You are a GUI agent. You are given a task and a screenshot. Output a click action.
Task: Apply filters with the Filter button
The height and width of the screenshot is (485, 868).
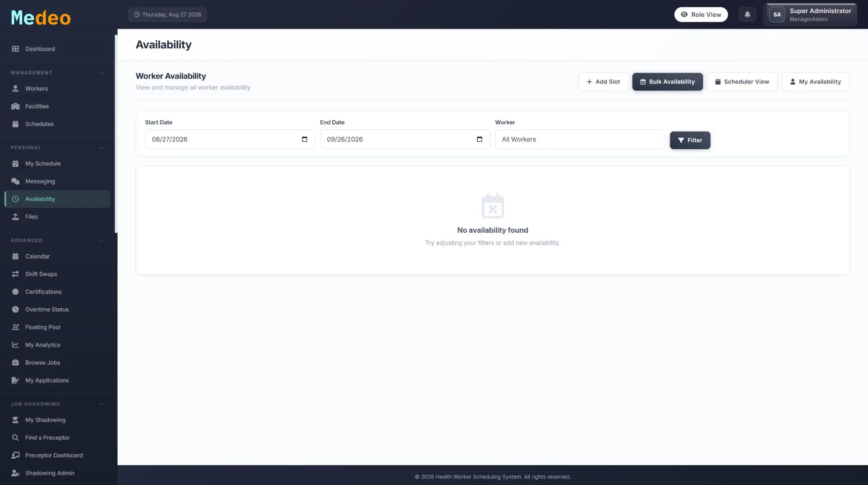pos(690,140)
